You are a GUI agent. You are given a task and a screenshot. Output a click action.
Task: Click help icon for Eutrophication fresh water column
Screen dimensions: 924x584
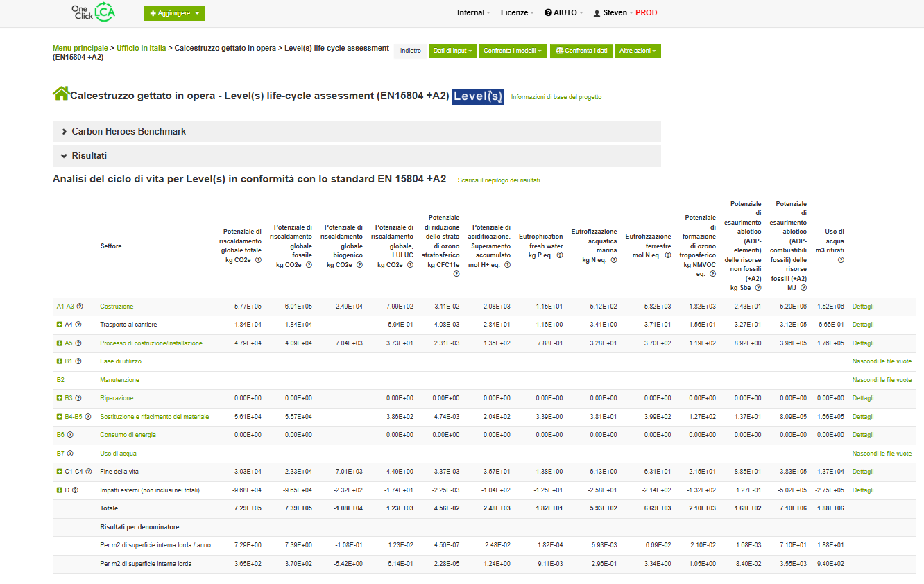click(559, 255)
